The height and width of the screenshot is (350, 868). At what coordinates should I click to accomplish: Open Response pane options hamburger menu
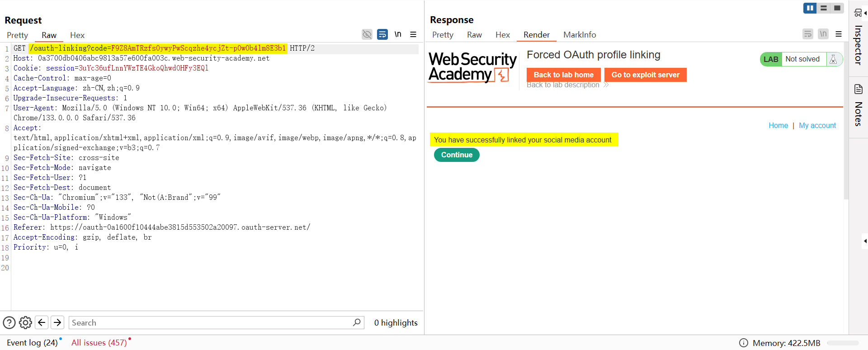(x=839, y=34)
